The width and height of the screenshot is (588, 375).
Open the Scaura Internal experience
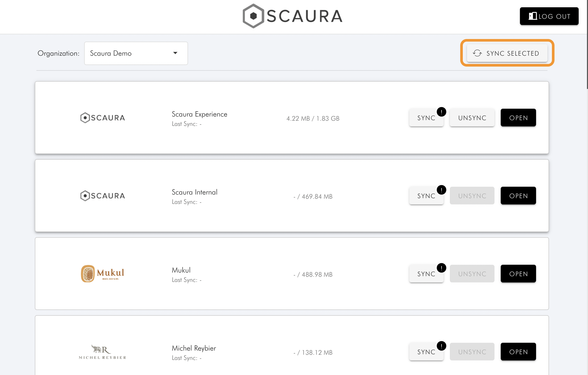click(x=518, y=196)
